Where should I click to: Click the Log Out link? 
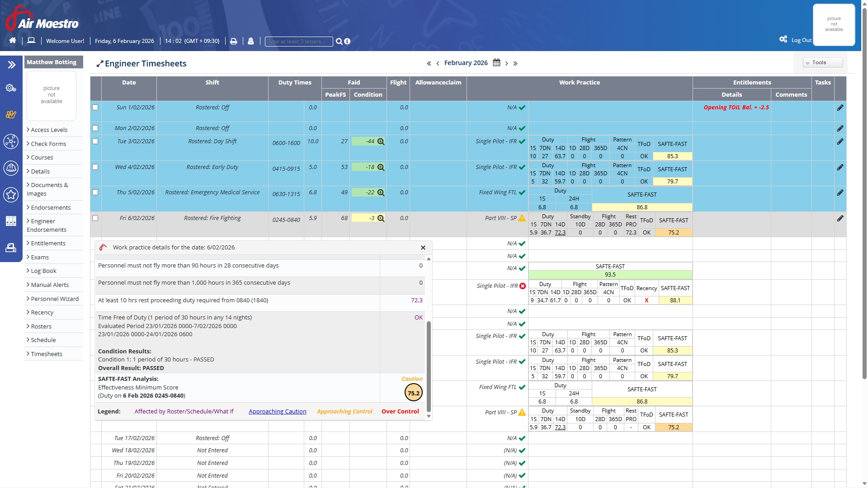click(x=801, y=40)
